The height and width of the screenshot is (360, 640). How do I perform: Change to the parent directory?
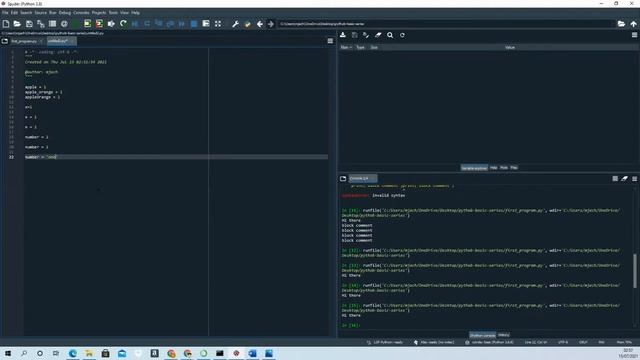point(633,24)
